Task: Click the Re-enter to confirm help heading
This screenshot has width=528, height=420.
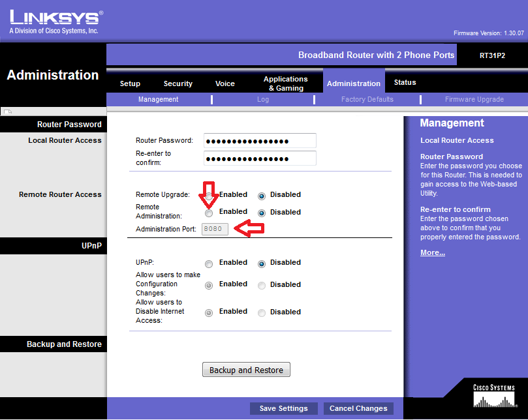Action: [456, 209]
